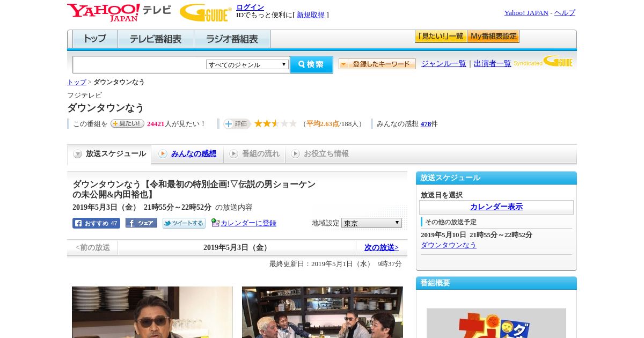Open the 478 reviews count link

pos(426,124)
